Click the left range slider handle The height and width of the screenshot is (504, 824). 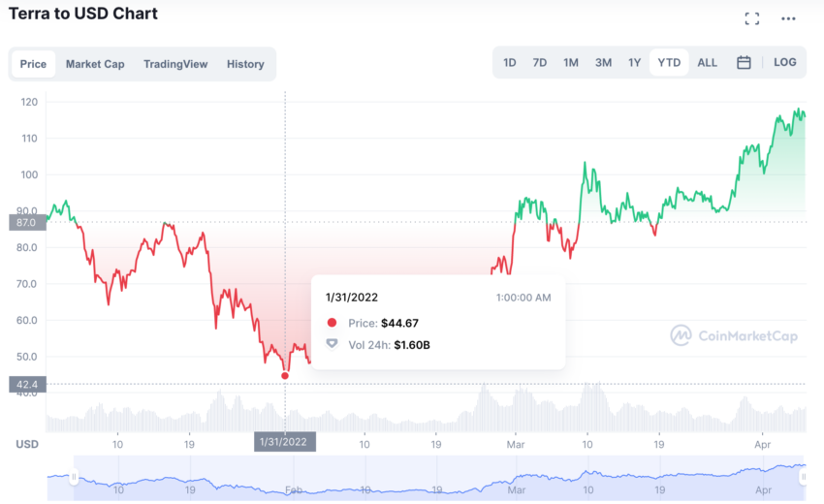click(x=74, y=477)
